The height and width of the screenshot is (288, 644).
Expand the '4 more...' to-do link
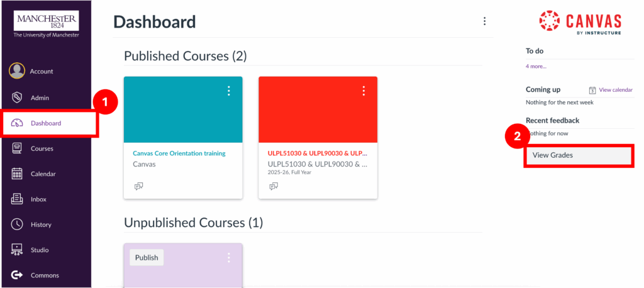[536, 66]
